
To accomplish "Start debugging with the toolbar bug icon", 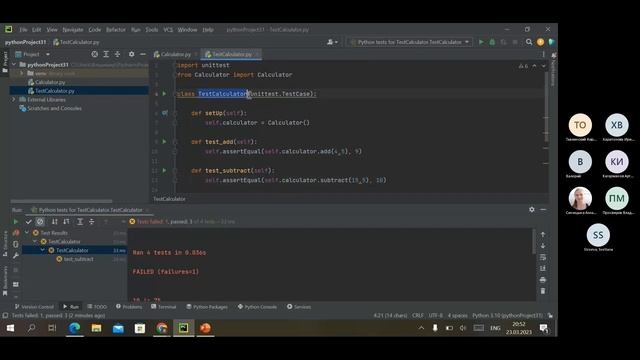I will [492, 42].
